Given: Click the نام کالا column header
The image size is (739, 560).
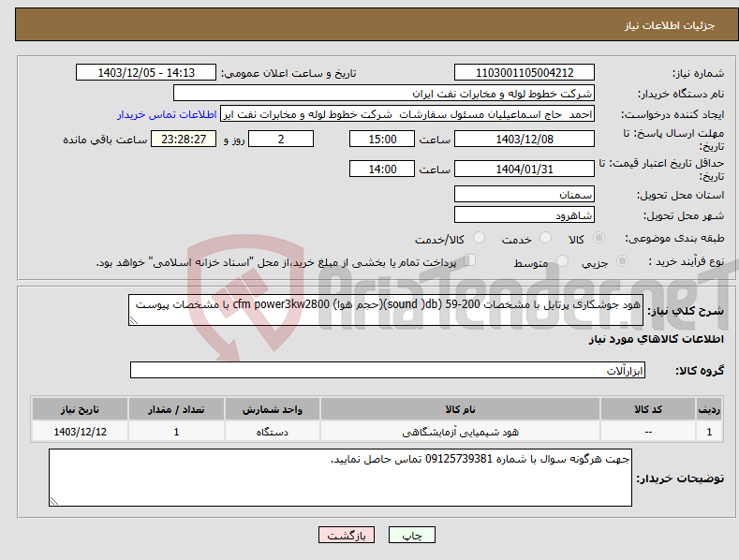Looking at the screenshot, I should (460, 409).
